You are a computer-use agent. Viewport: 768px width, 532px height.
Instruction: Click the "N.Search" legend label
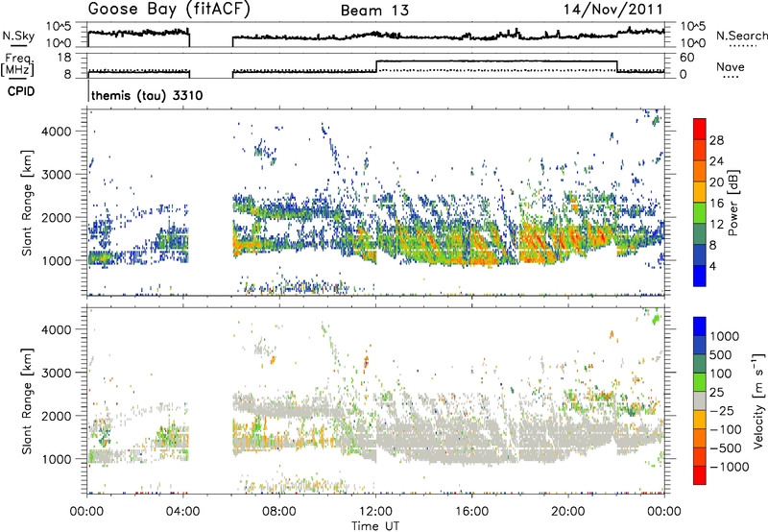(x=741, y=36)
